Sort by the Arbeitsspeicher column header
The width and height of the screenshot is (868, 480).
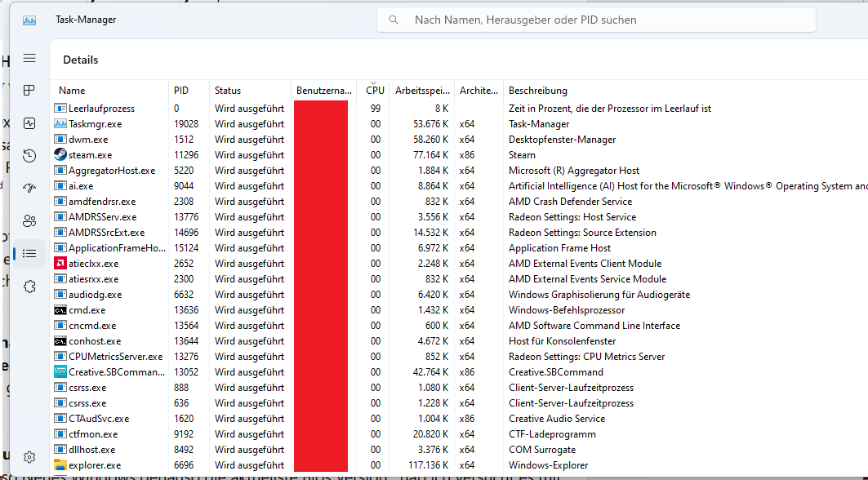click(x=422, y=91)
